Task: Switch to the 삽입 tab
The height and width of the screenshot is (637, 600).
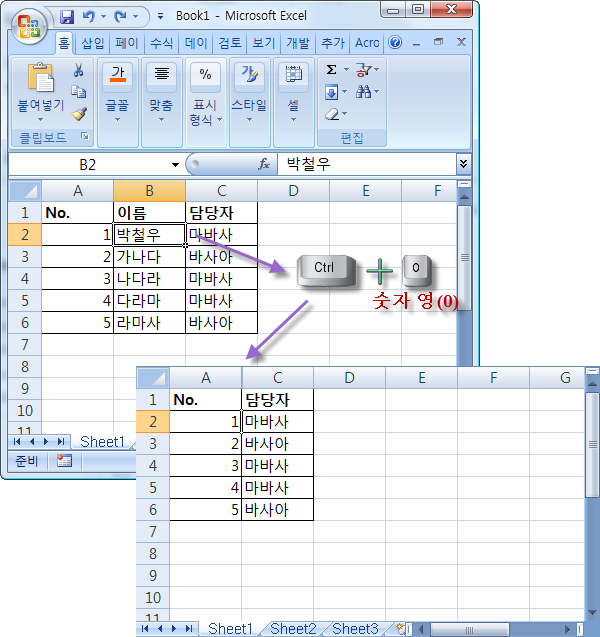Action: (x=93, y=43)
